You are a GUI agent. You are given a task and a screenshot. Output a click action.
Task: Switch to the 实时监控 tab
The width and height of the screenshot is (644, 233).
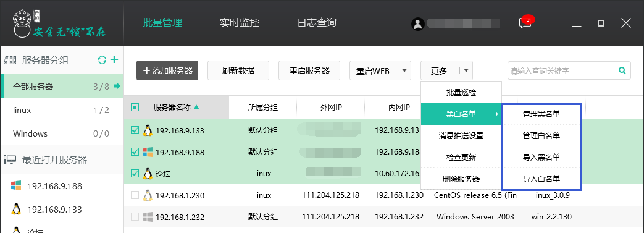pos(240,23)
